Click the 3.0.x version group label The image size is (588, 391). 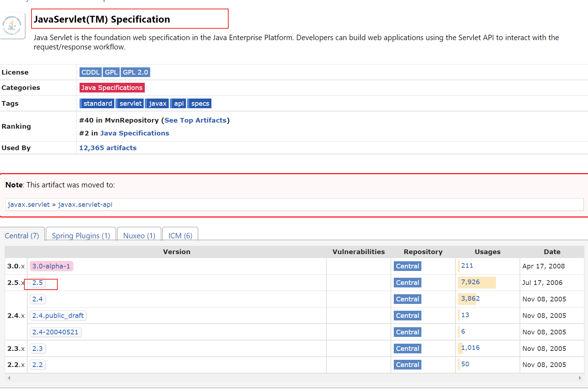(16, 266)
